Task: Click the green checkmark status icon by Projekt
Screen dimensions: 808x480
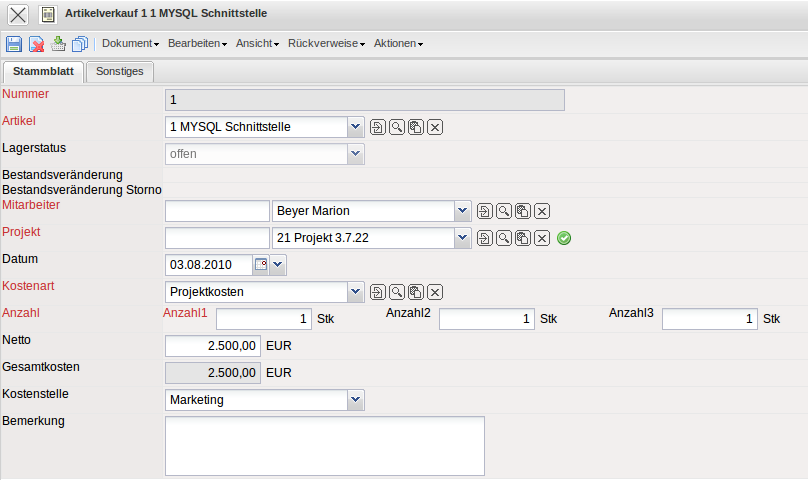Action: click(564, 238)
